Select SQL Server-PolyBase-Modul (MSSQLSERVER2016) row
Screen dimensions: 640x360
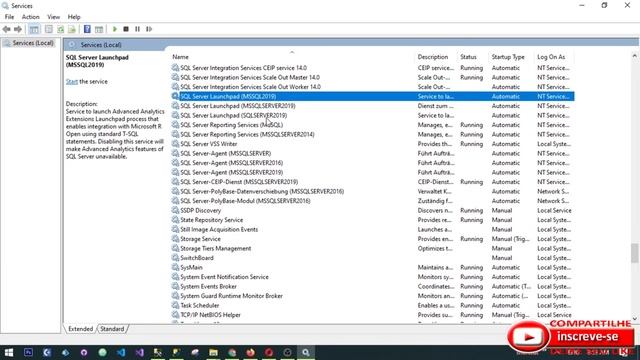coord(372,201)
